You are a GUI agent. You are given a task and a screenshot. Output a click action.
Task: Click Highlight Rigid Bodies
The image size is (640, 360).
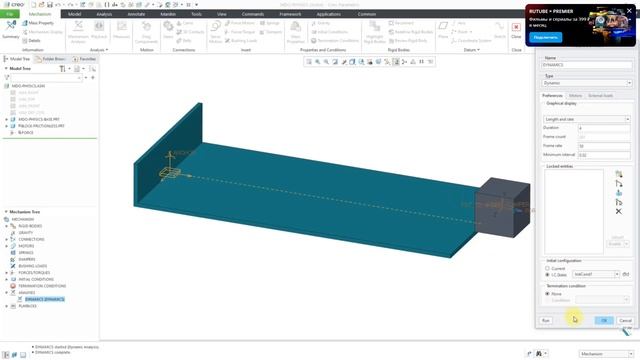pos(374,32)
